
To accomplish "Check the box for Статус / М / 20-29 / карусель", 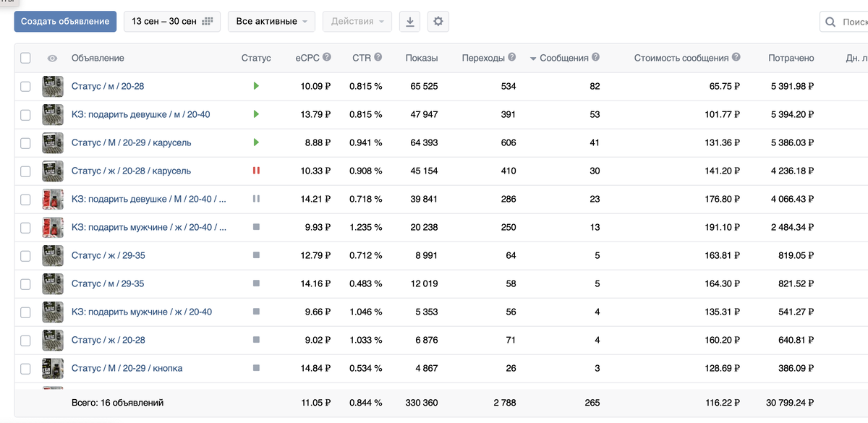I will 25,142.
